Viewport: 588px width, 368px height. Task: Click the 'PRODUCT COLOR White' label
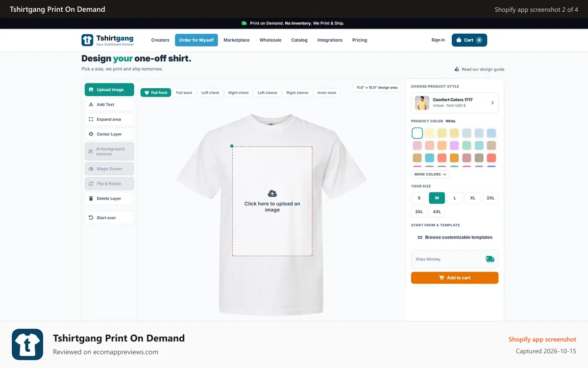(433, 121)
